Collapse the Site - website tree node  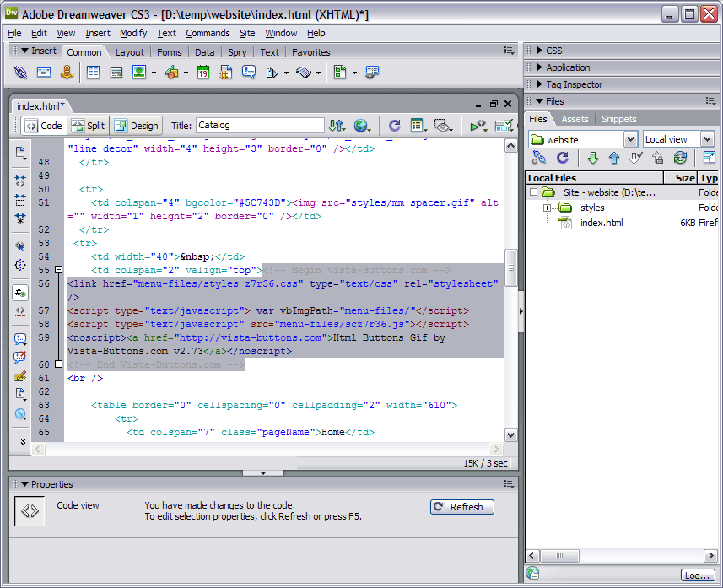click(533, 192)
